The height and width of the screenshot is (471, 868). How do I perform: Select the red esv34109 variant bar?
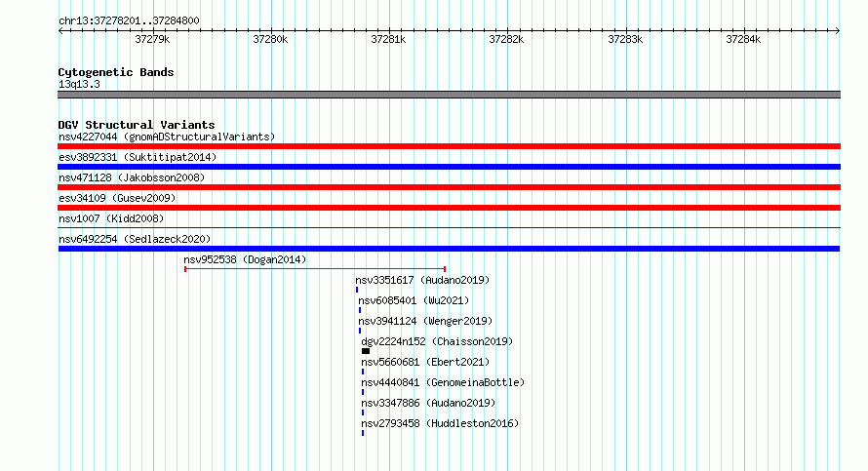pos(449,208)
